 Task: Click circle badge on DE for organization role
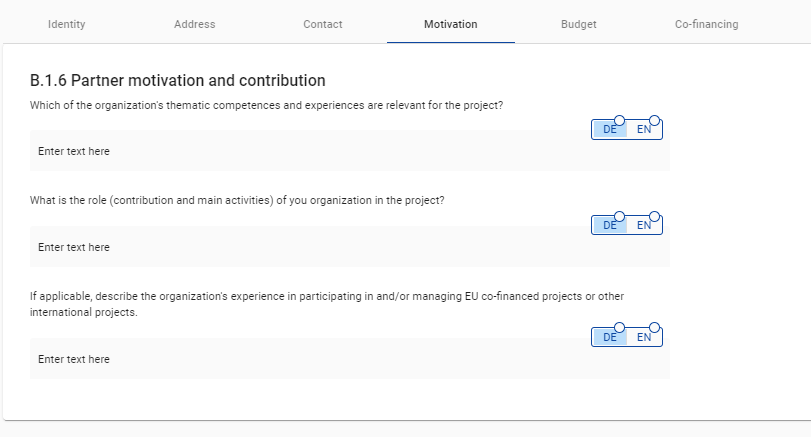(620, 216)
